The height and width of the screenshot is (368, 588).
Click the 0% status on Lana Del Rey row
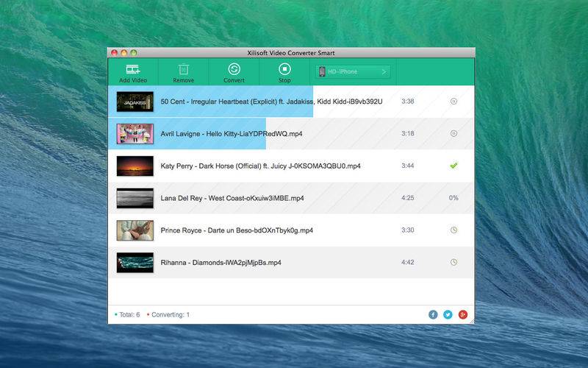click(x=453, y=198)
